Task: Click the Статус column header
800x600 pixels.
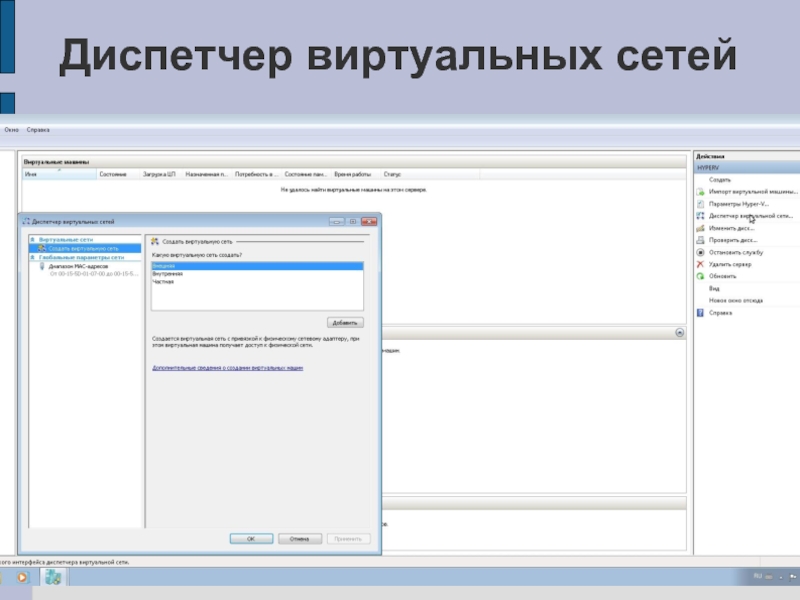Action: tap(430, 174)
